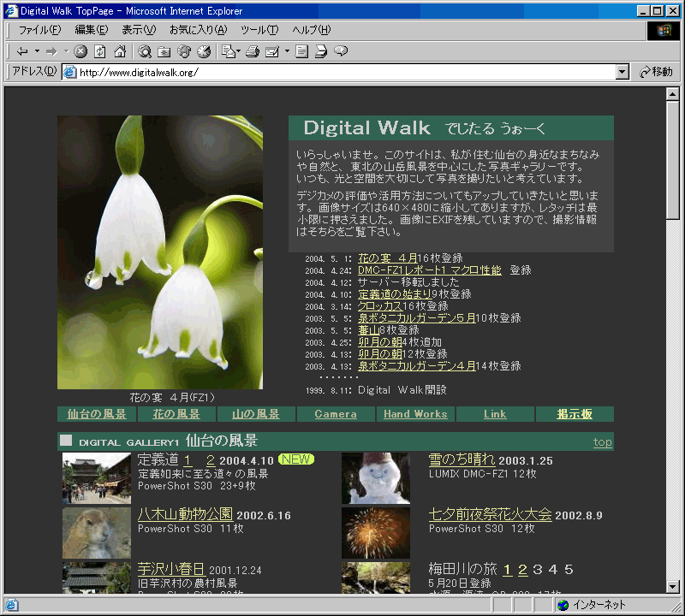This screenshot has width=685, height=616.
Task: Jump to top via the top link
Action: pos(603,442)
